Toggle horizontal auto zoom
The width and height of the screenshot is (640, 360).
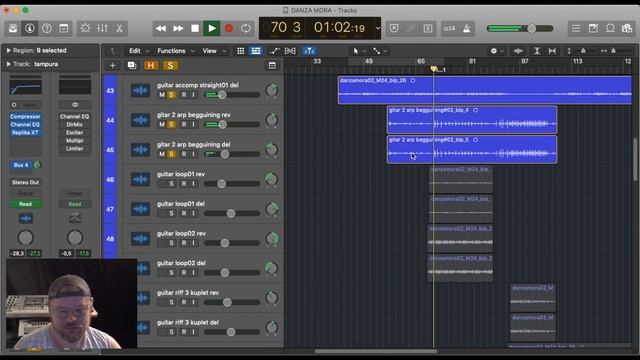pyautogui.click(x=552, y=51)
